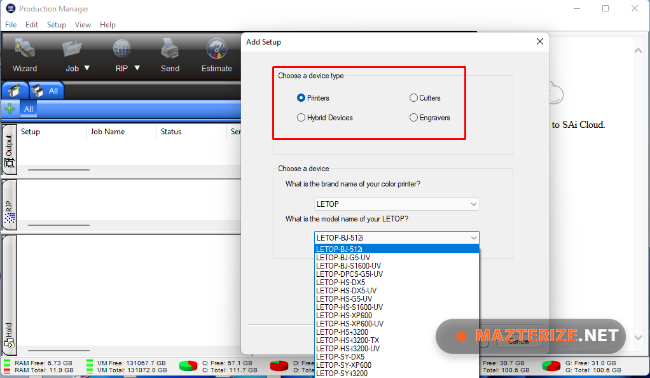Click the RIP queue horizontal scrollbar
The image size is (650, 378).
click(x=59, y=225)
